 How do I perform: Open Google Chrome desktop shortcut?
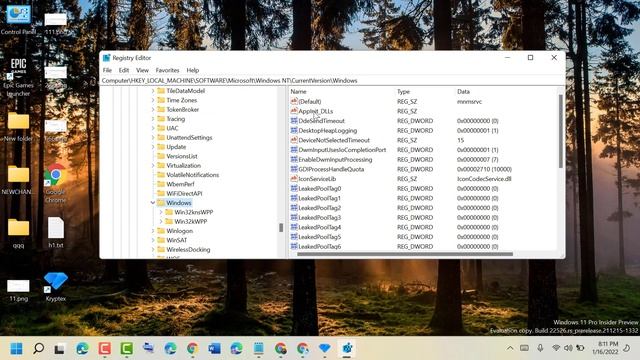[x=56, y=184]
